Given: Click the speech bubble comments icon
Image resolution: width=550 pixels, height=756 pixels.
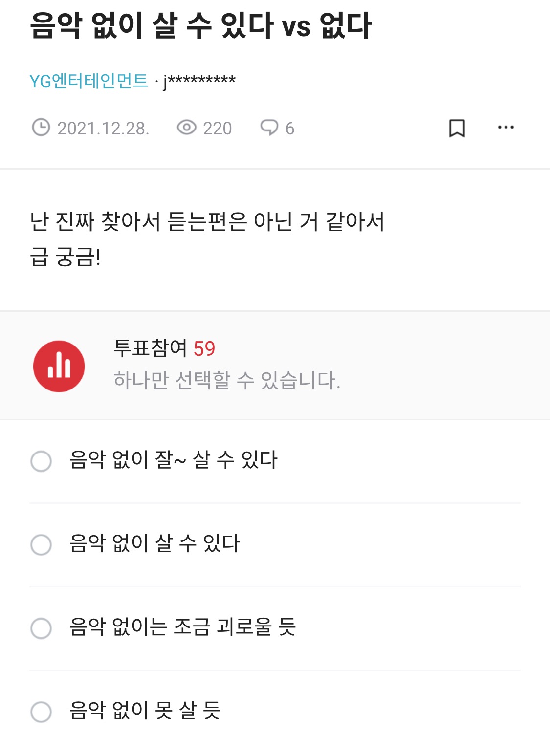Looking at the screenshot, I should coord(269,128).
